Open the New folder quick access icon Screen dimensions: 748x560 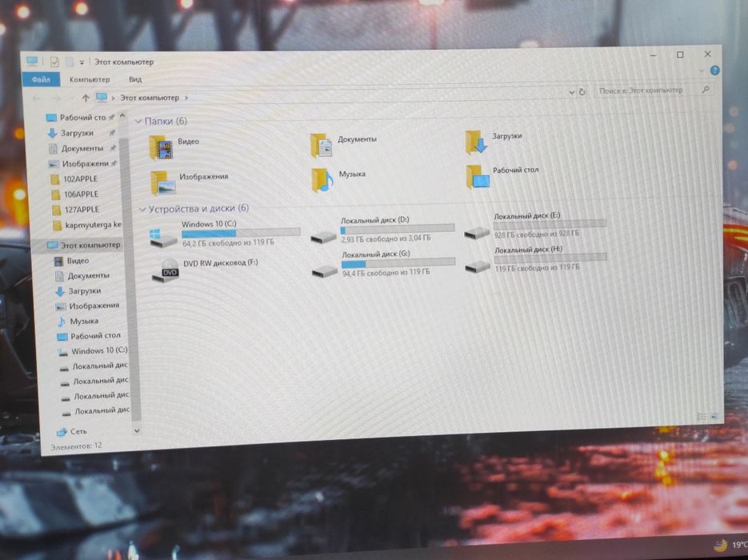click(69, 62)
